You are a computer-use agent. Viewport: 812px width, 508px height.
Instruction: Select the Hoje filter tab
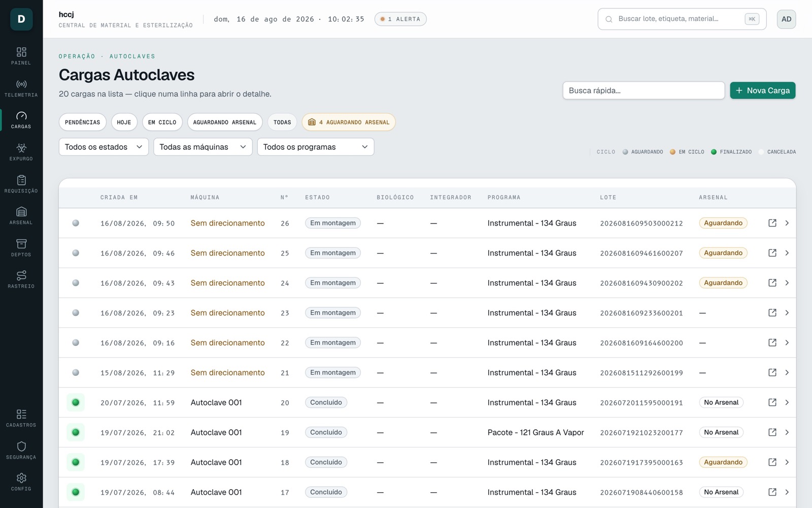coord(124,122)
